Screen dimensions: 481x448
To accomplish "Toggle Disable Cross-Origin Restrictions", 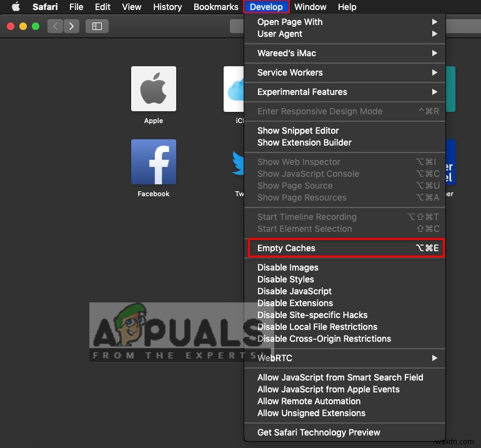I will click(345, 339).
